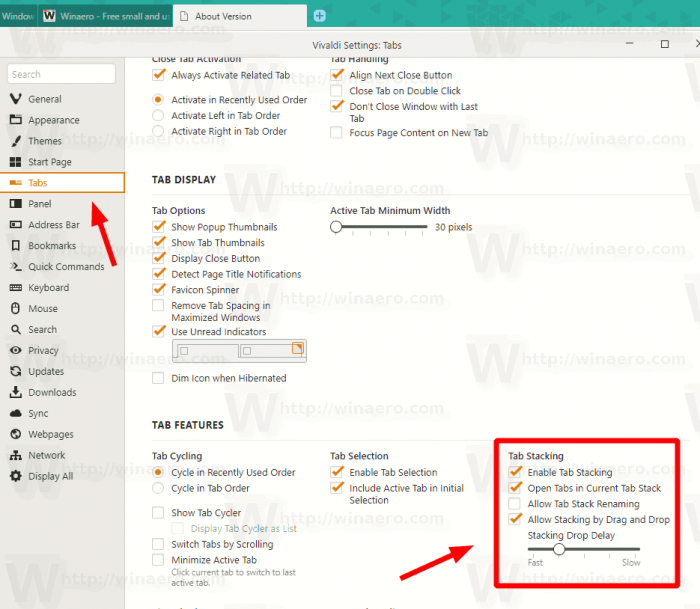Uncheck Always Activate Related Tab
Screen dimensions: 700x609
(x=158, y=75)
